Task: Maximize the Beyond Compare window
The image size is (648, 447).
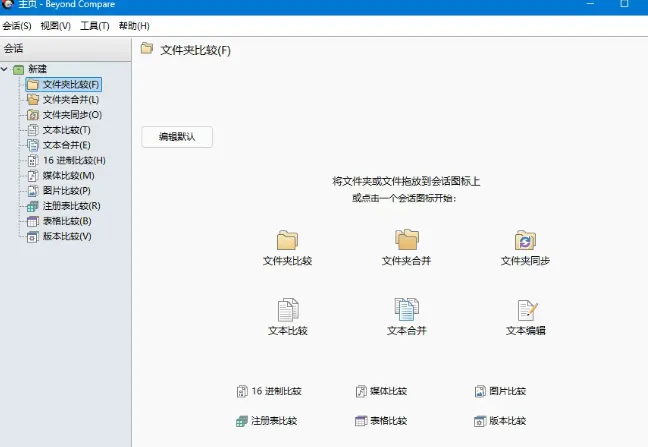Action: (624, 4)
